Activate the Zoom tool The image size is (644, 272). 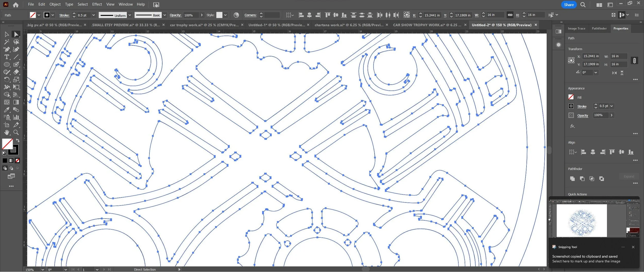16,132
